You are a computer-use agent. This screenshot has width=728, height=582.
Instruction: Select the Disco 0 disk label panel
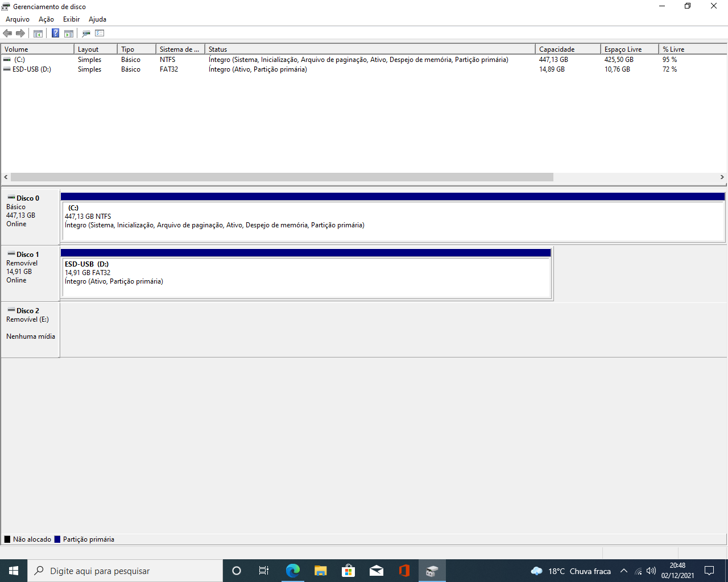30,217
